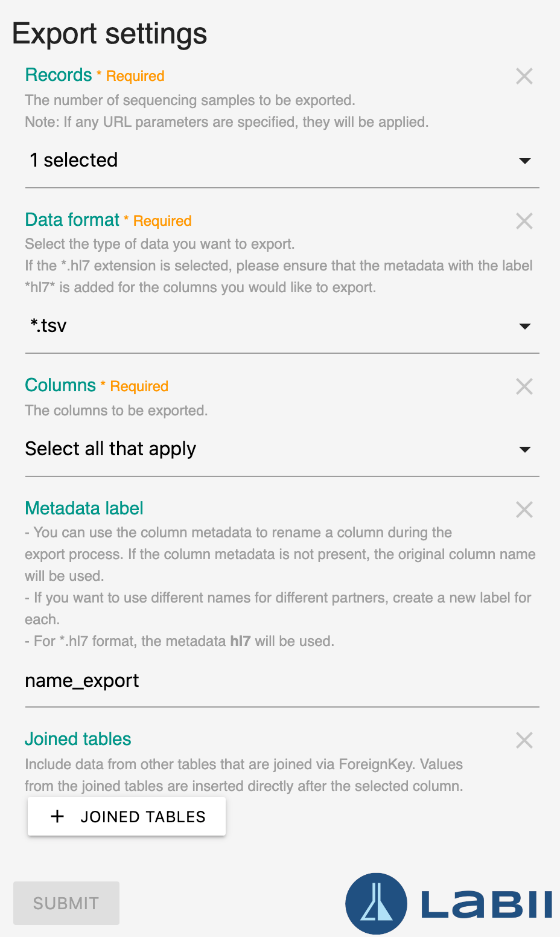Click the Joined tables heading

pos(78,739)
